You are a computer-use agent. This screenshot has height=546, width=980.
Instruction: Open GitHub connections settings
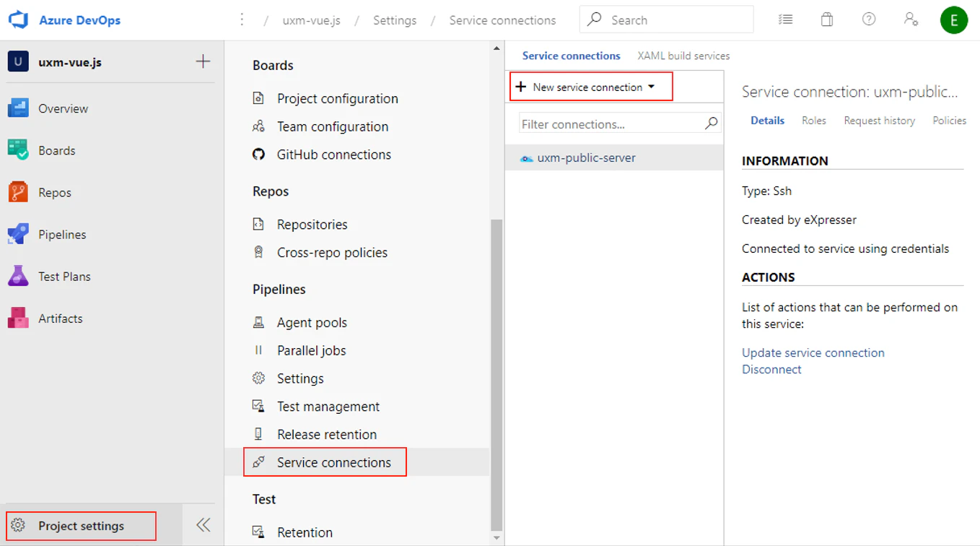(334, 154)
